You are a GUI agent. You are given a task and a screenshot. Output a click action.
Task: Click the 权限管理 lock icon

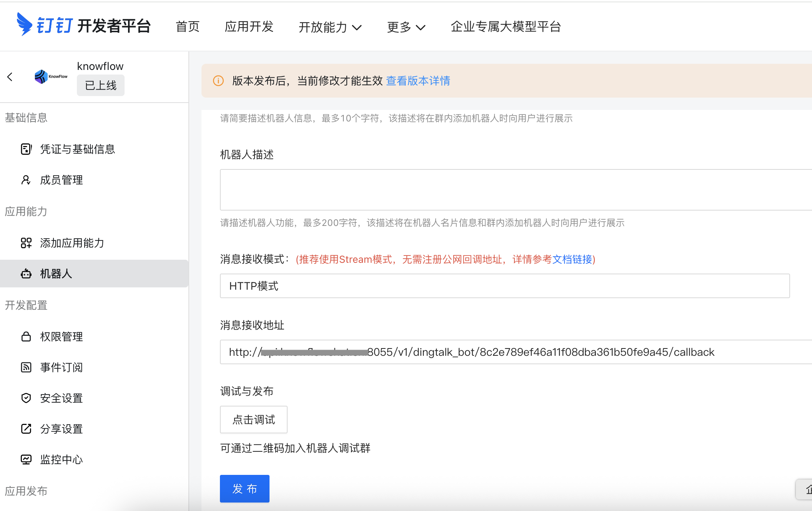(x=26, y=337)
